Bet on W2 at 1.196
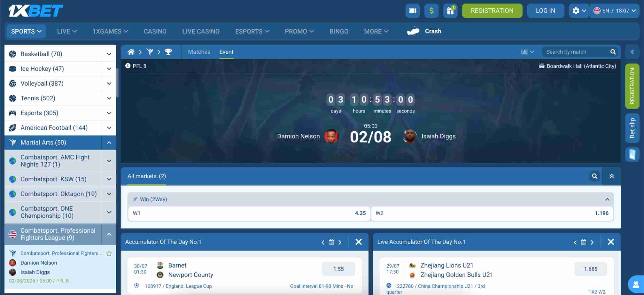644x295 pixels. (492, 213)
